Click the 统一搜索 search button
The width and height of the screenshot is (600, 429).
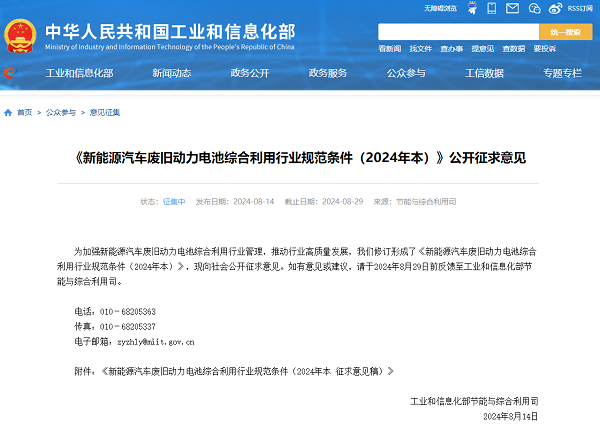pos(565,32)
